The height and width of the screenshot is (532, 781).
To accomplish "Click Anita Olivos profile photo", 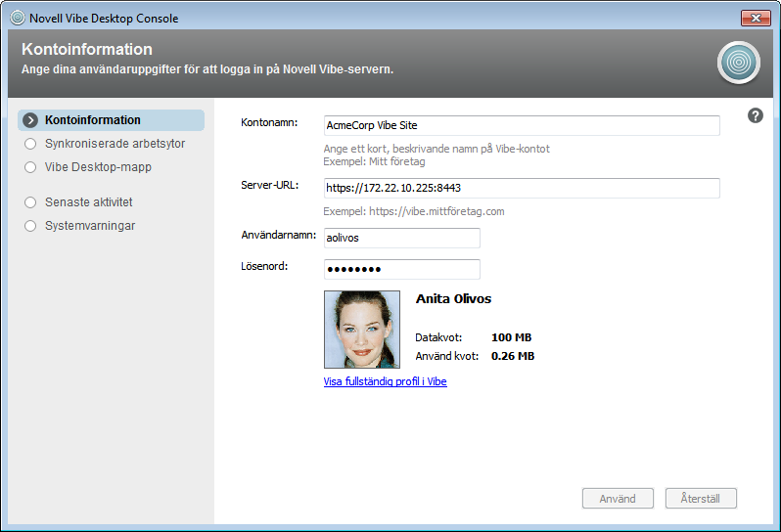I will (362, 330).
